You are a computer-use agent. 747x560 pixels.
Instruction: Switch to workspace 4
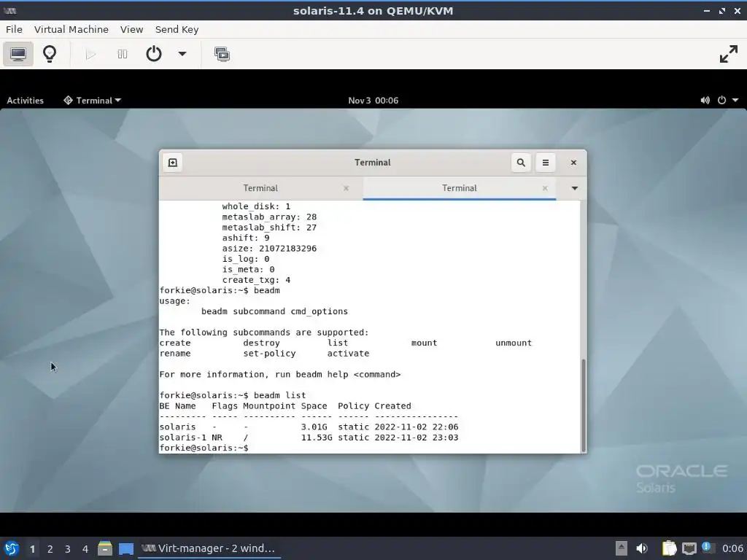(x=85, y=549)
